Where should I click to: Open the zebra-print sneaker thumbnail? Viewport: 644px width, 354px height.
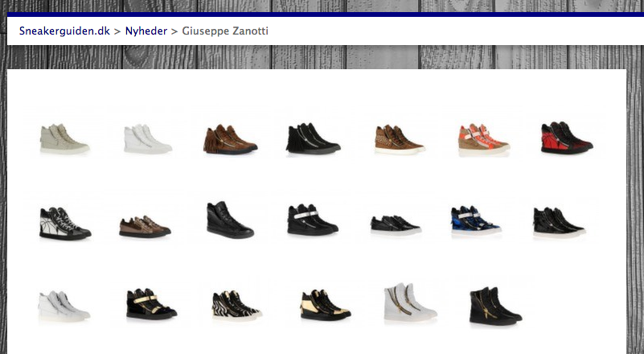click(237, 305)
